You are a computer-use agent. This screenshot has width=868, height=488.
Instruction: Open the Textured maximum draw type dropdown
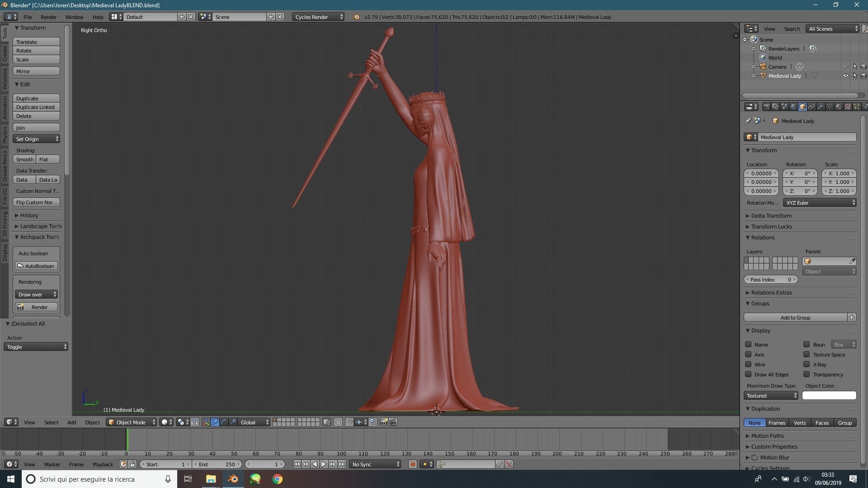pos(771,395)
